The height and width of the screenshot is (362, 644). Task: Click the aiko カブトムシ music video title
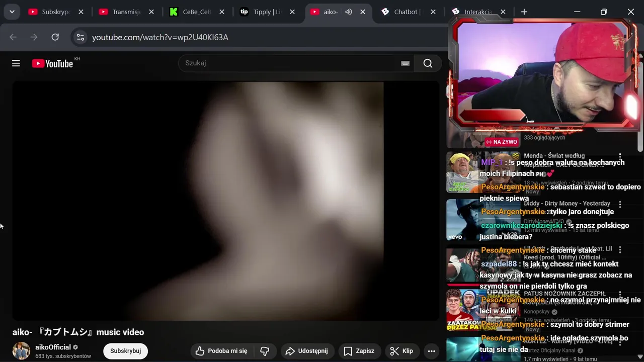click(78, 332)
